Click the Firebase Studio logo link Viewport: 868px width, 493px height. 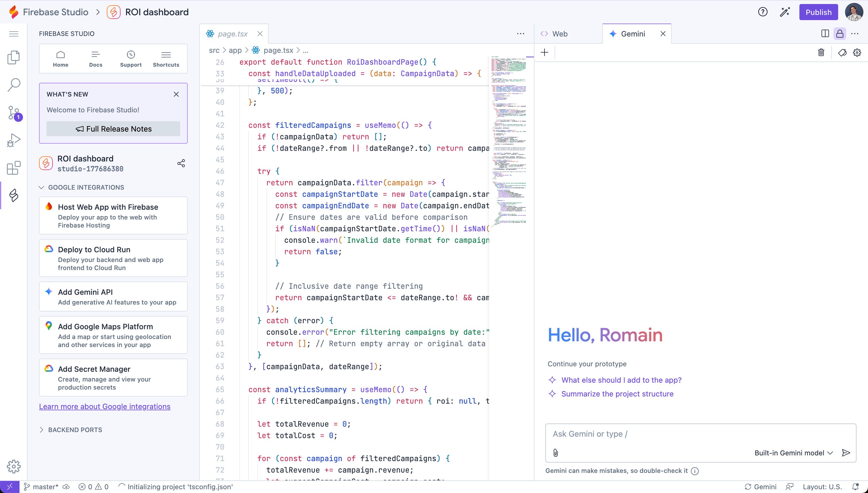tap(49, 12)
